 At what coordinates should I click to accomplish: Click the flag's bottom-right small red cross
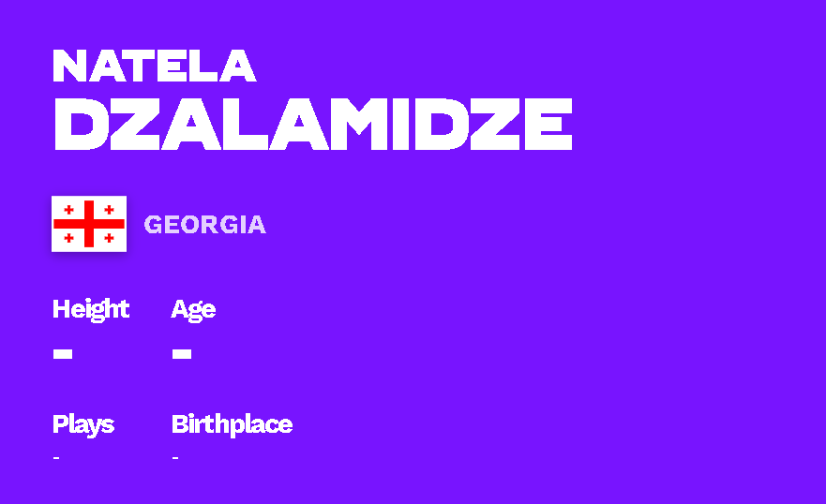click(110, 239)
